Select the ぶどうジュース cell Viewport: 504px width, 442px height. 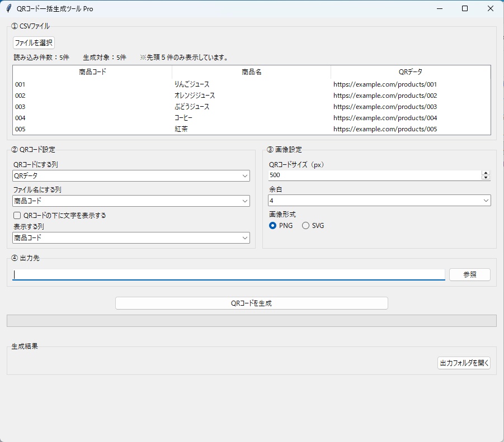[192, 107]
